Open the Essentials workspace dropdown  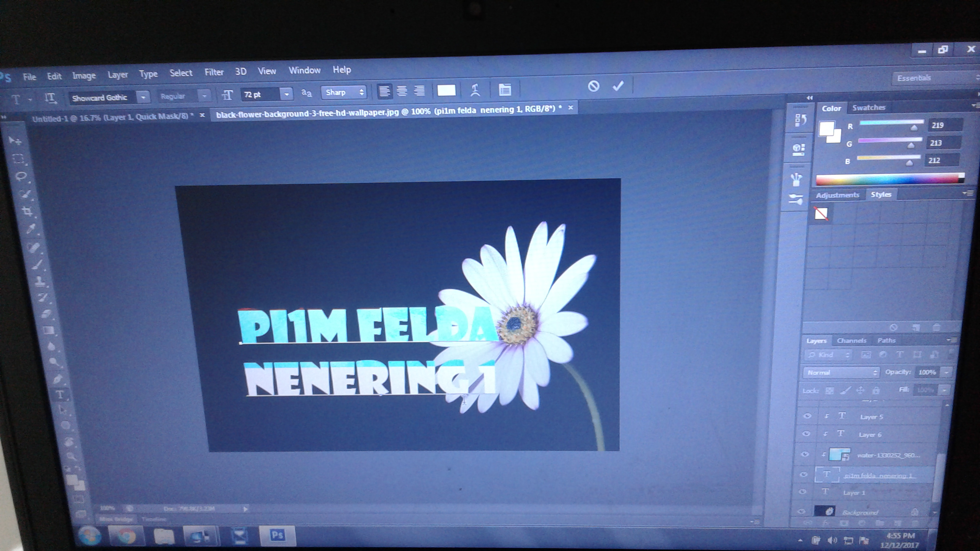[936, 78]
